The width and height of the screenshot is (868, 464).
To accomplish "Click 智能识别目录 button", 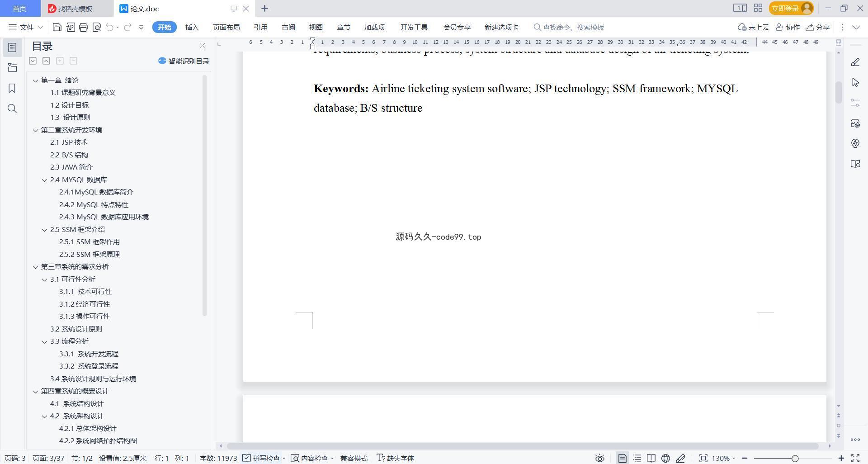I will point(184,61).
